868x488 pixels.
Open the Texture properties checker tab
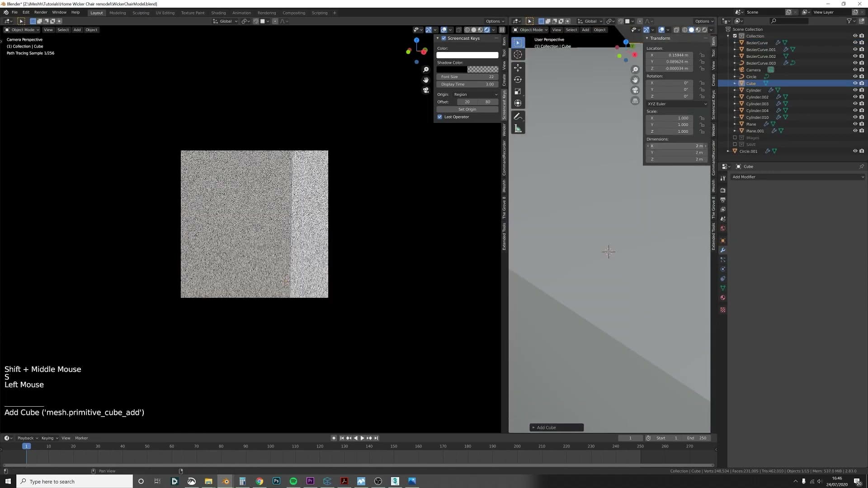723,310
